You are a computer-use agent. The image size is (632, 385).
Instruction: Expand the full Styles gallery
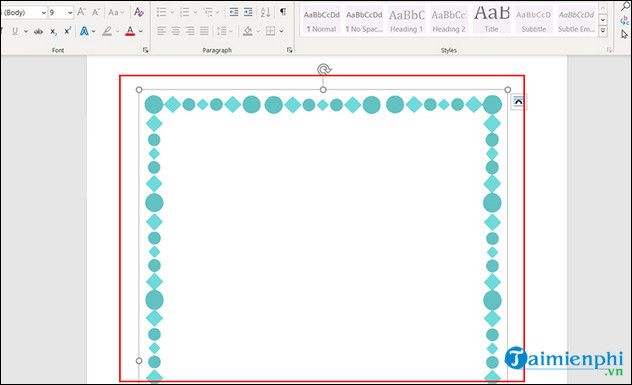[x=603, y=30]
